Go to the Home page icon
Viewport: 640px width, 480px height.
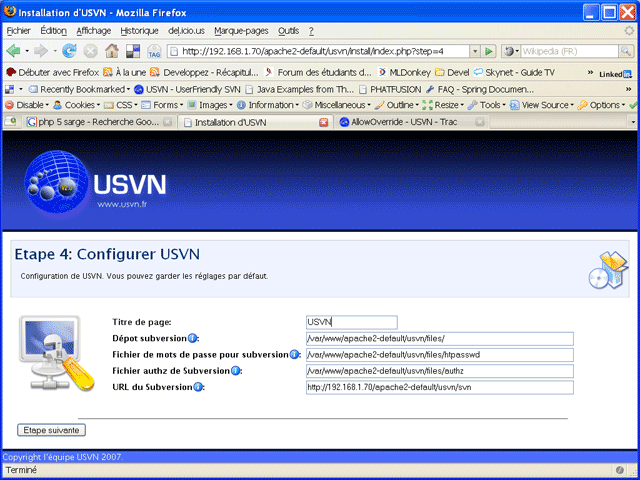(111, 51)
